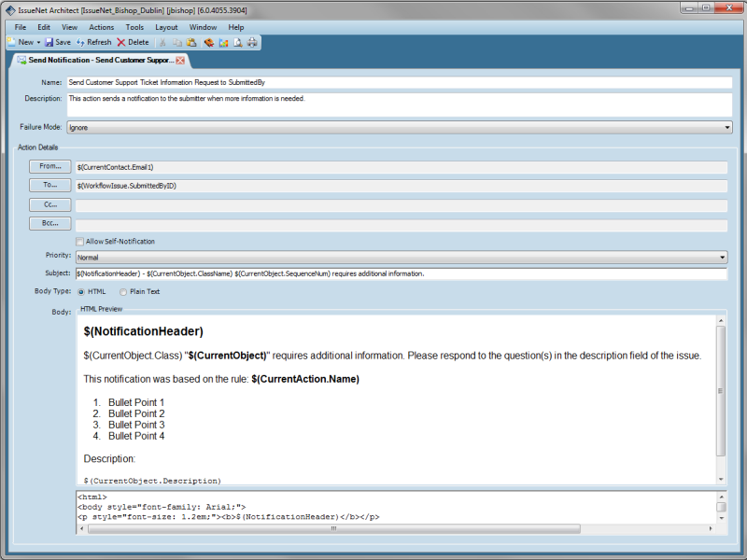Enable Allow Self-Notification checkbox
Screen dimensions: 747x560
[80, 242]
